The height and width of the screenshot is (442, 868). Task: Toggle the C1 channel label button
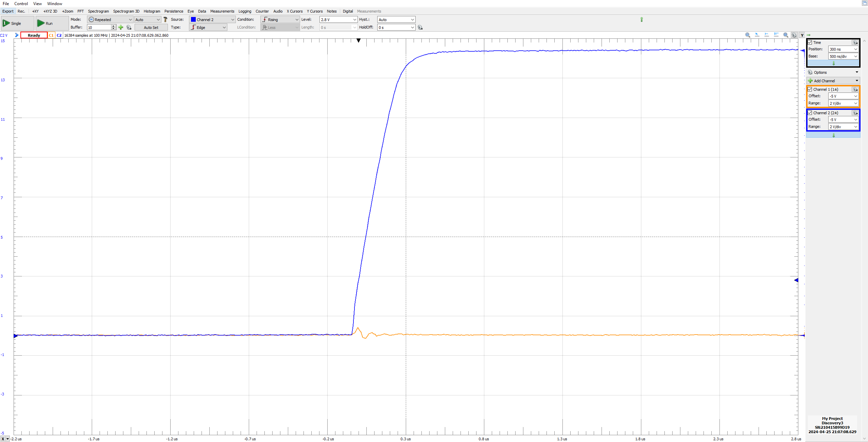pos(51,35)
